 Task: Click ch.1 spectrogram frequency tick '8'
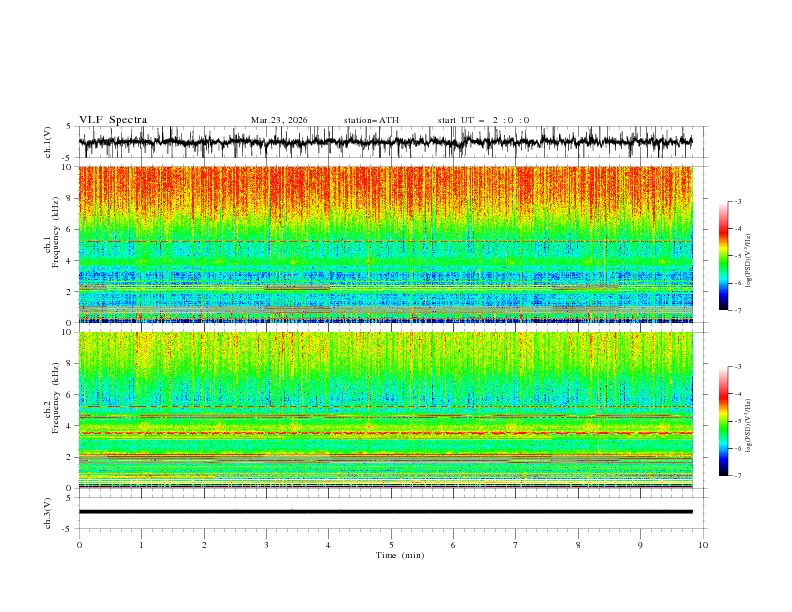[70, 198]
